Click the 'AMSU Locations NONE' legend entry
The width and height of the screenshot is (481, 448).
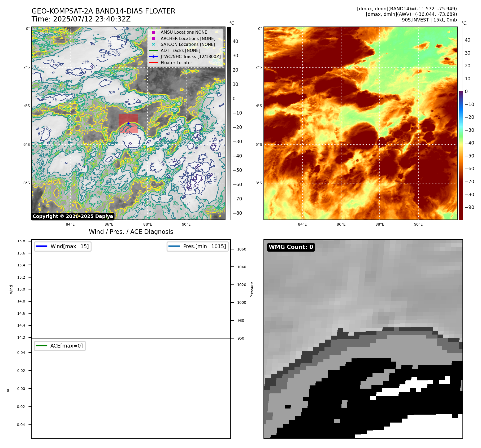184,32
